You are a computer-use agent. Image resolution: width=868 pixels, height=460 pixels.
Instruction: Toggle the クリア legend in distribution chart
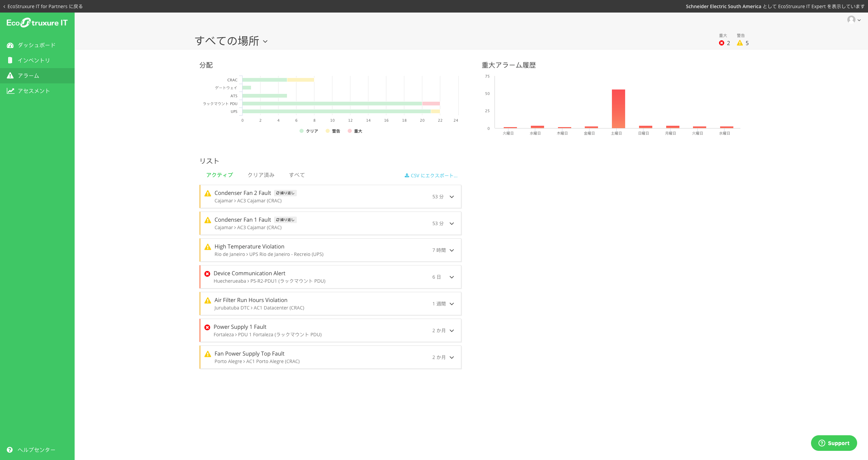click(x=308, y=131)
